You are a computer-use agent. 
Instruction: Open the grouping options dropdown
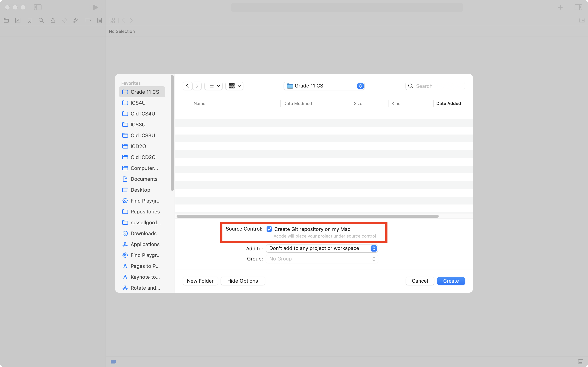pos(234,86)
